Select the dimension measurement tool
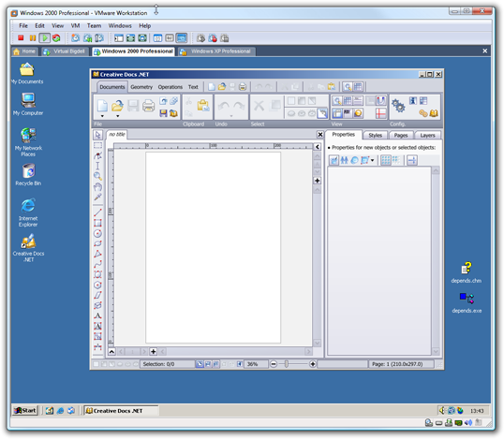Image resolution: width=504 pixels, height=439 pixels. tap(97, 347)
